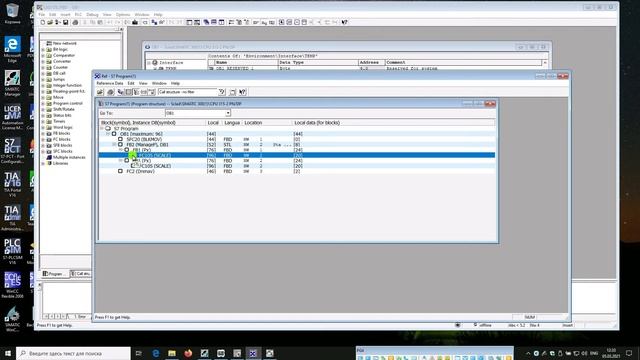Click the notification center icon
This screenshot has width=640, height=360.
coord(629,353)
